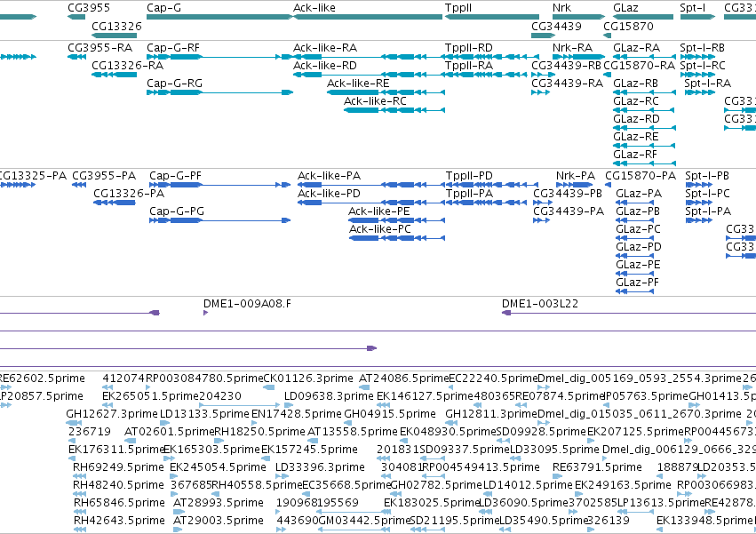Click clone DME1-003L22
Viewport: 756px width, 534px height.
click(x=629, y=313)
